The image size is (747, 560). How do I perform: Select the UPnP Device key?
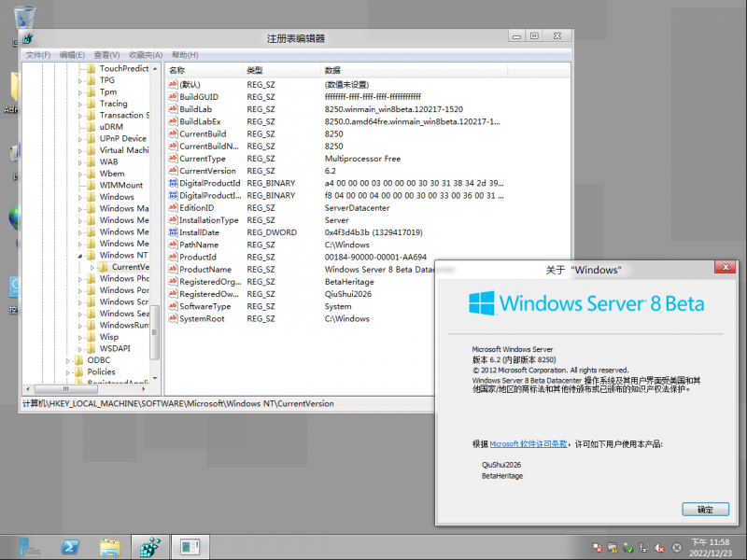(123, 138)
